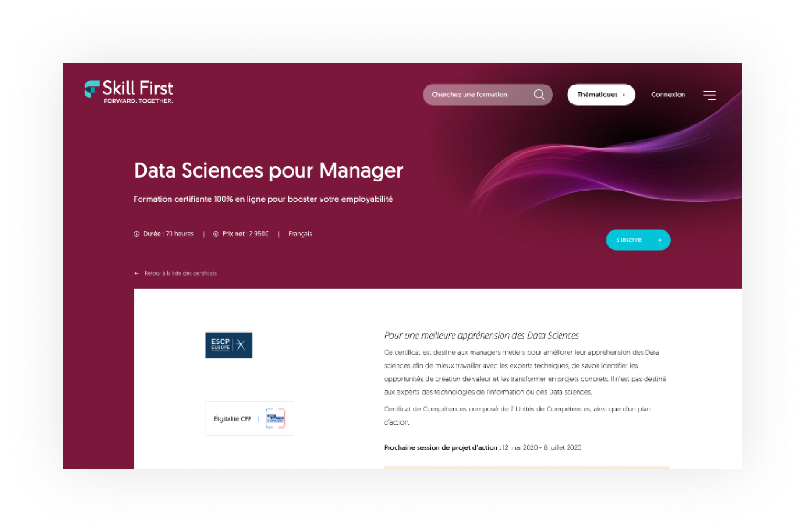
Task: Click the clock icon beside Durée
Action: pyautogui.click(x=137, y=234)
